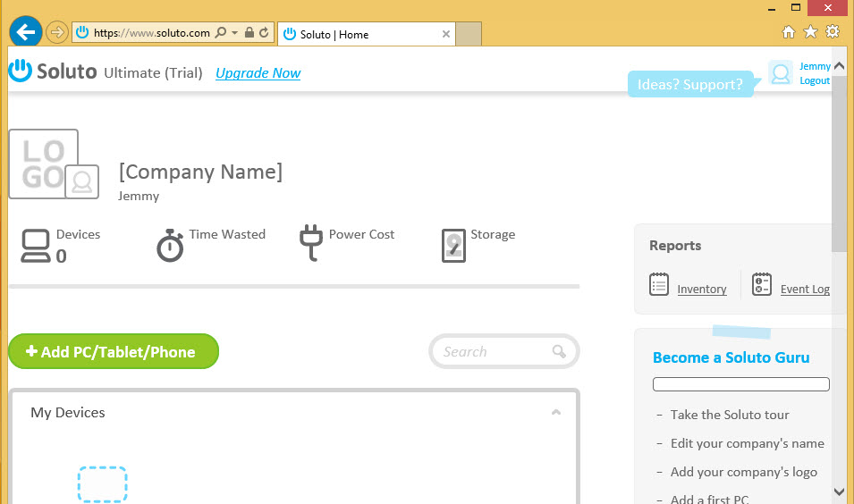Click the Inventory report icon
Image resolution: width=854 pixels, height=504 pixels.
click(x=659, y=284)
